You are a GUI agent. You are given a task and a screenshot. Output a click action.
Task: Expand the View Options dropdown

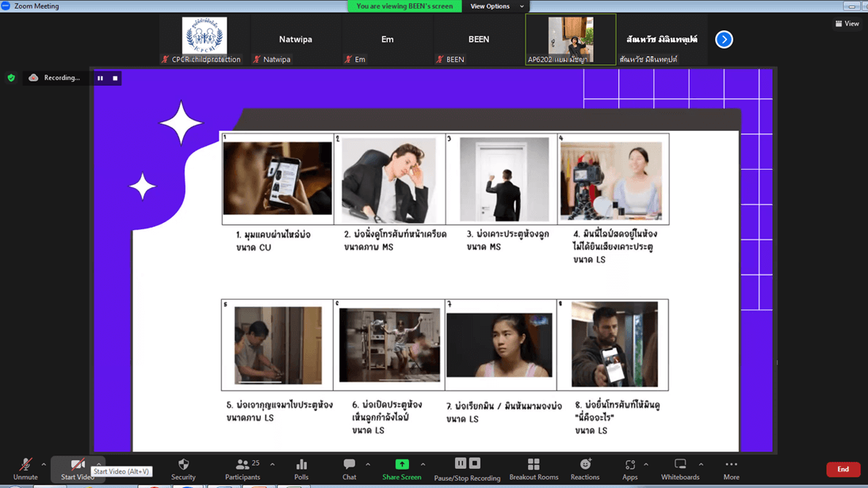pyautogui.click(x=496, y=6)
